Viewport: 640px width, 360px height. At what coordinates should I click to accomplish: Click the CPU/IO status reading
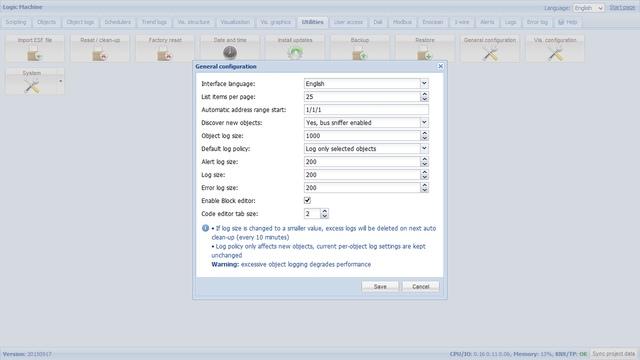pos(480,354)
